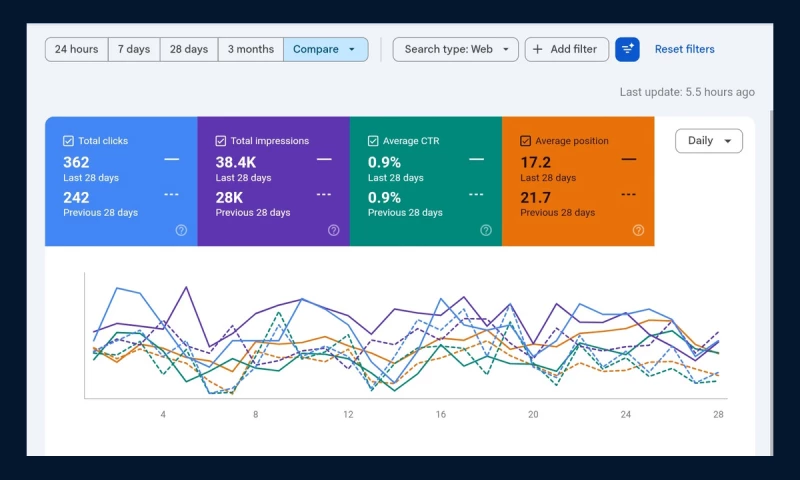Click the 38.4K impressions value
This screenshot has height=480, width=800.
[x=236, y=162]
